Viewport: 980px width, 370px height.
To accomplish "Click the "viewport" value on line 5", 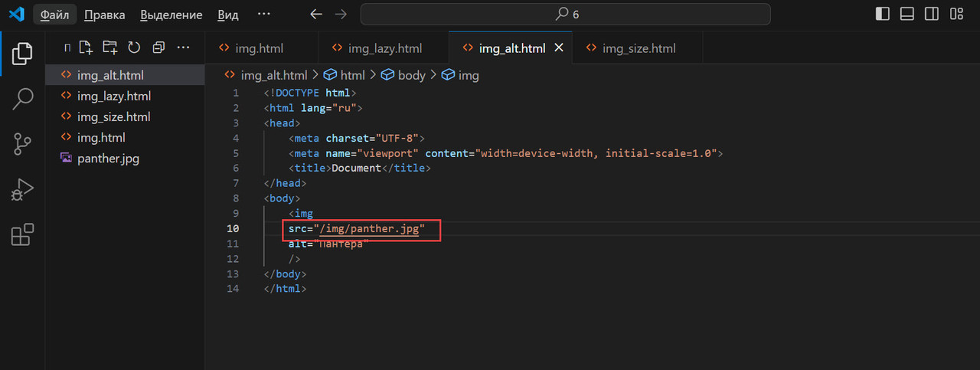I will (x=388, y=153).
